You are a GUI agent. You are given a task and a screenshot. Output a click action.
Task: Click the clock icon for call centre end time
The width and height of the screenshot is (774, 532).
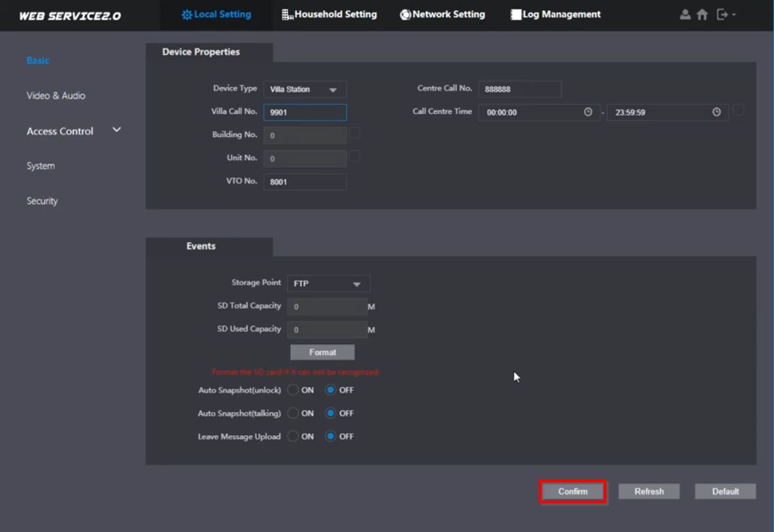tap(716, 112)
